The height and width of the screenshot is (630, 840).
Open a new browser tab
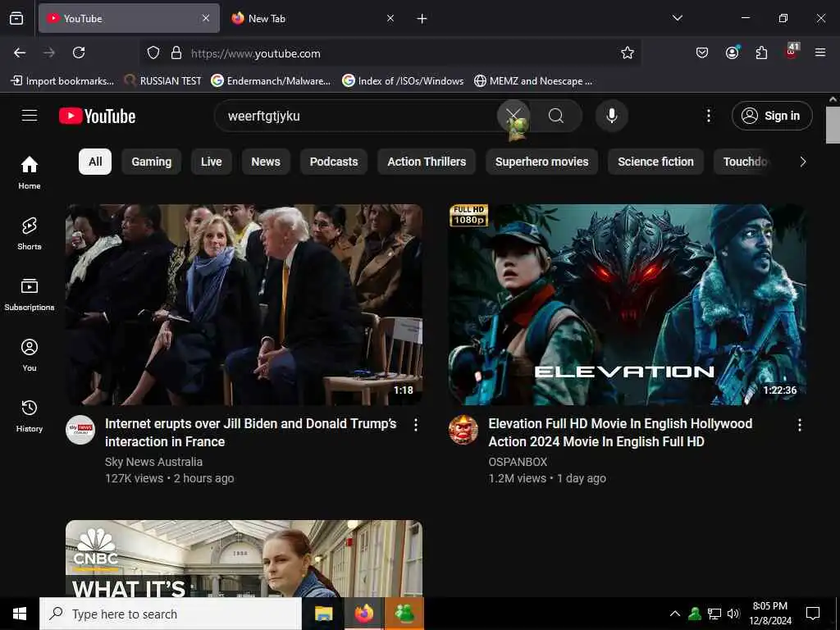[x=422, y=19]
